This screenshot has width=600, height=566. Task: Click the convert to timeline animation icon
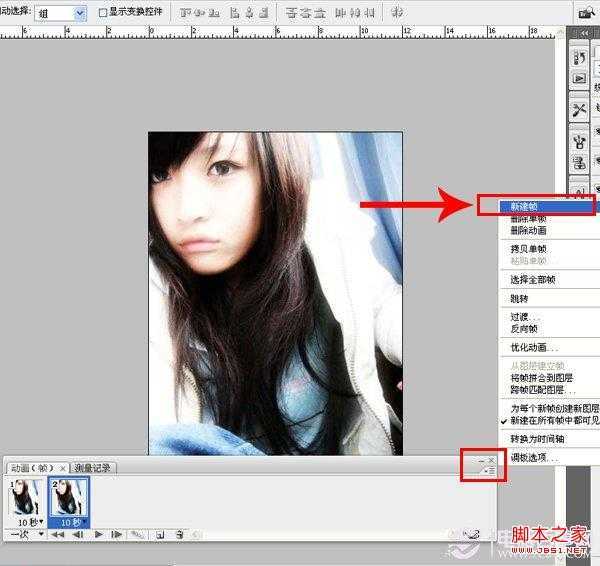(x=472, y=534)
